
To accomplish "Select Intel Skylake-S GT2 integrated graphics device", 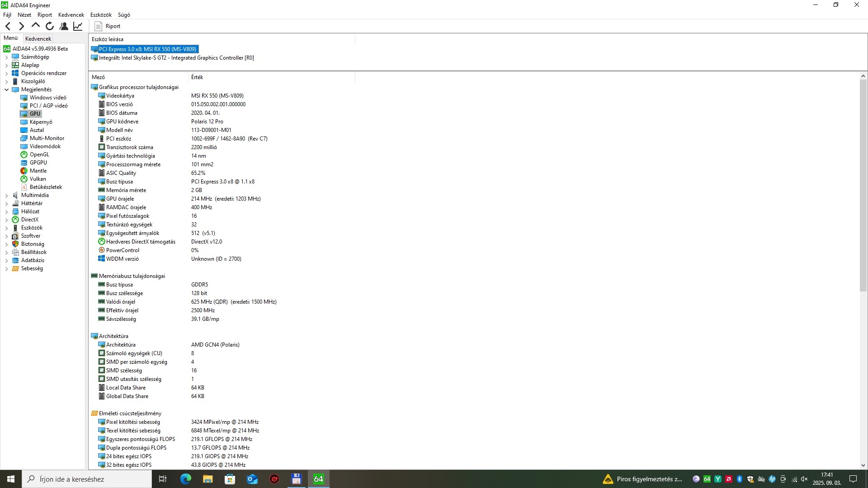I will click(176, 58).
